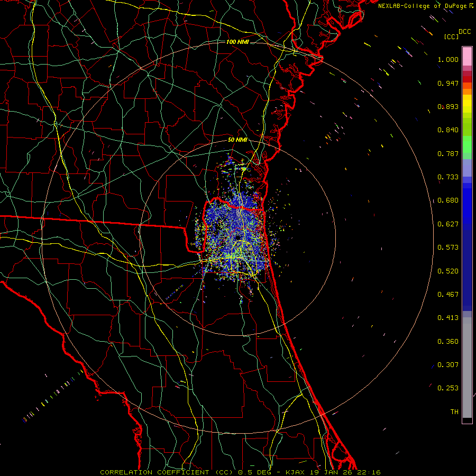Select the 1.000 scale value
This screenshot has width=476, height=476.
[x=448, y=59]
